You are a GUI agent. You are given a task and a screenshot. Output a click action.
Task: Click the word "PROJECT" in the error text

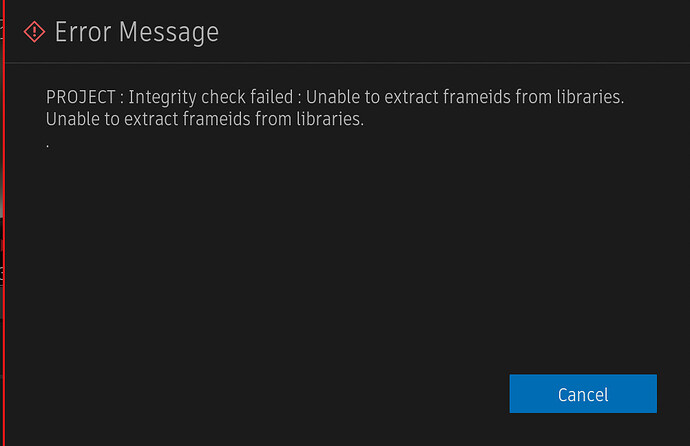pyautogui.click(x=81, y=98)
